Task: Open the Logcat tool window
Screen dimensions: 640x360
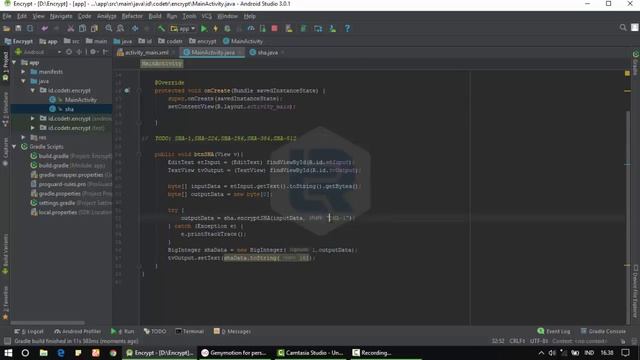Action: point(29,331)
